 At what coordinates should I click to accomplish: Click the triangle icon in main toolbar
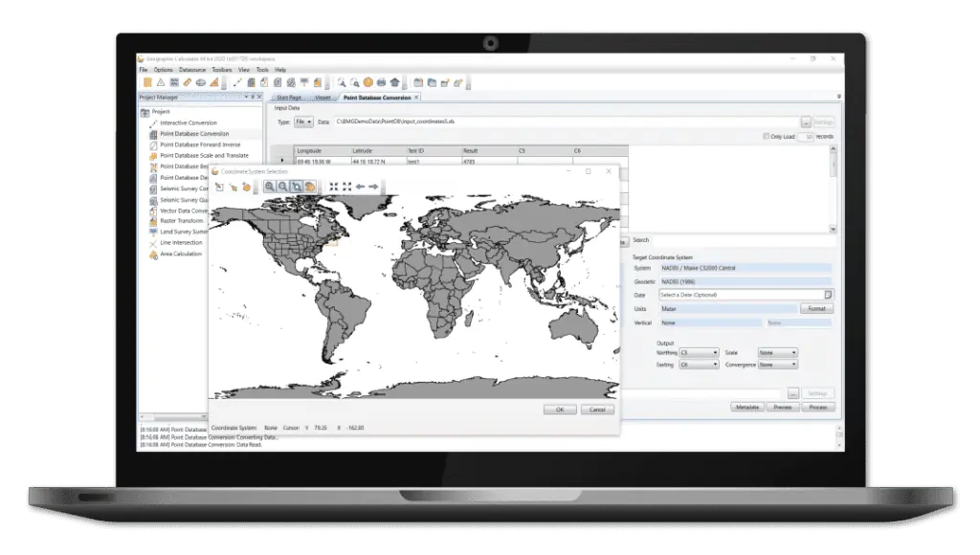[161, 82]
